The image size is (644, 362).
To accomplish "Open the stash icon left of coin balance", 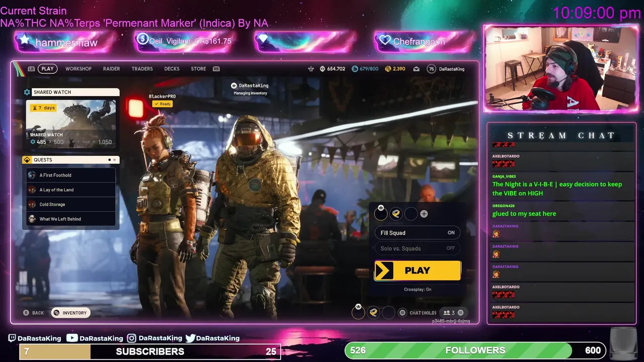I will (x=311, y=69).
